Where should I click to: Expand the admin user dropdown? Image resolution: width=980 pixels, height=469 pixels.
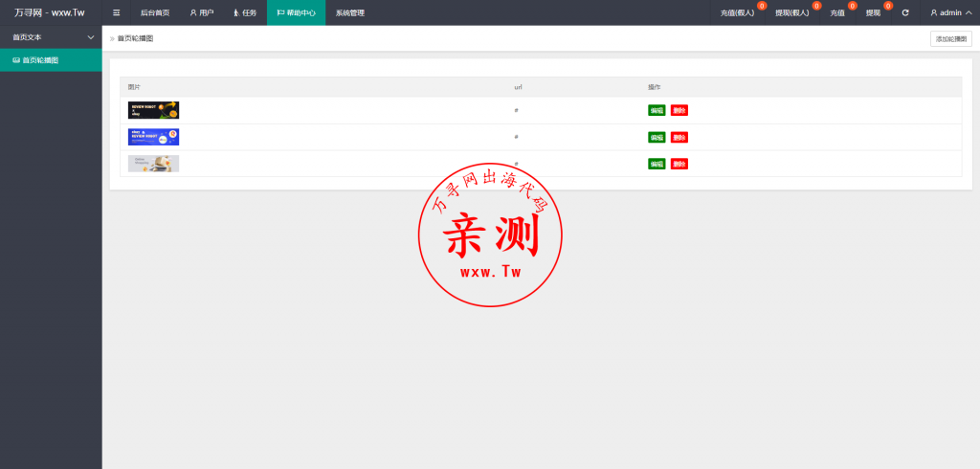click(950, 12)
